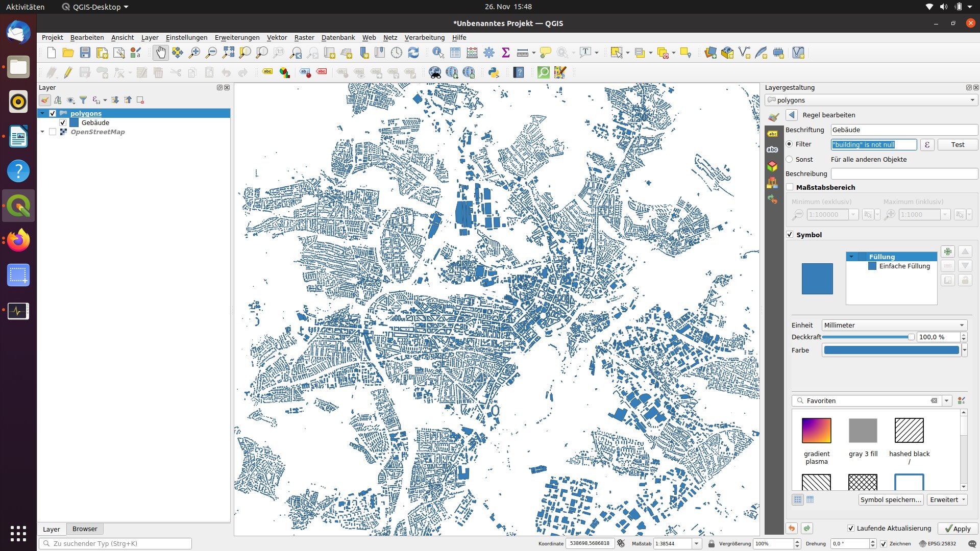The width and height of the screenshot is (980, 551).
Task: Open project using the yellow folder icon
Action: [68, 53]
